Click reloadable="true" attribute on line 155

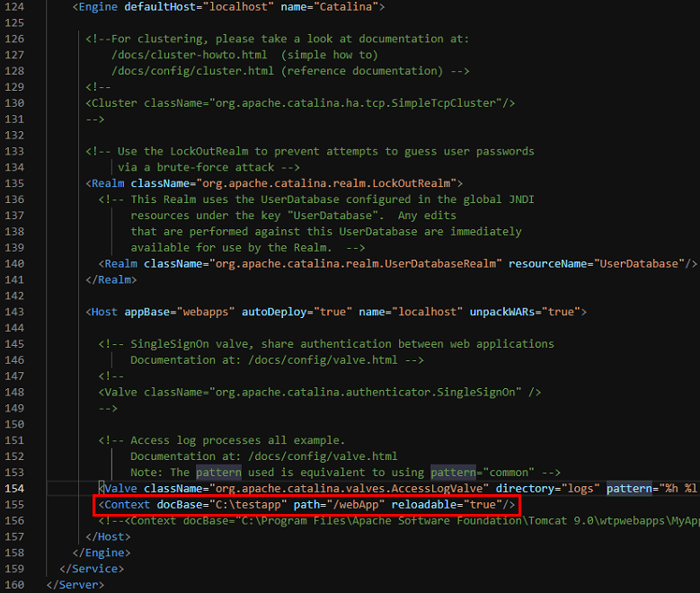(x=447, y=505)
